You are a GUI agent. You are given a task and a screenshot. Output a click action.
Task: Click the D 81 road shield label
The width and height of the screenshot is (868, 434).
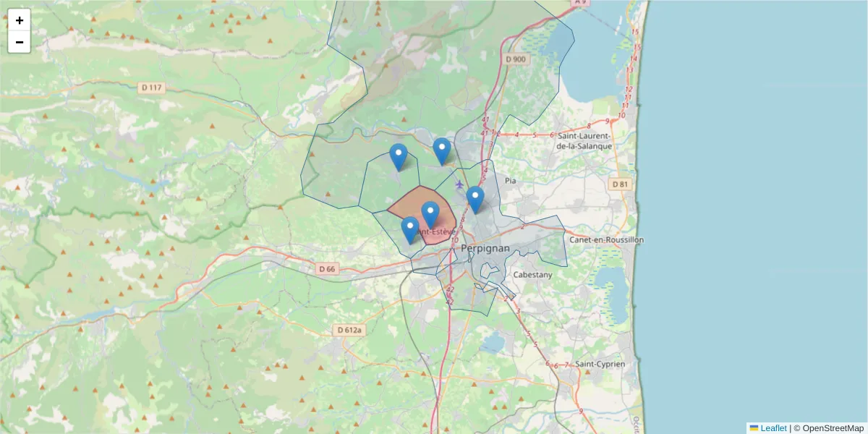pyautogui.click(x=619, y=184)
